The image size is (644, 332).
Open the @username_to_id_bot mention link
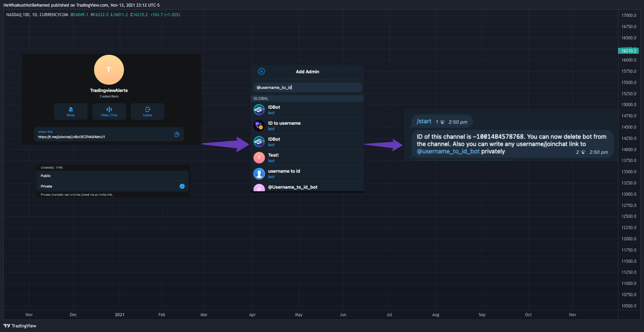448,151
